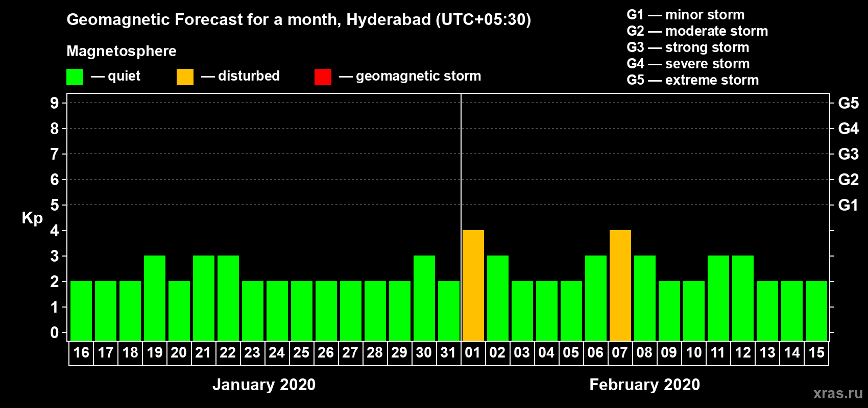This screenshot has height=408, width=868.
Task: Click the green bar above February 02
Action: click(498, 298)
